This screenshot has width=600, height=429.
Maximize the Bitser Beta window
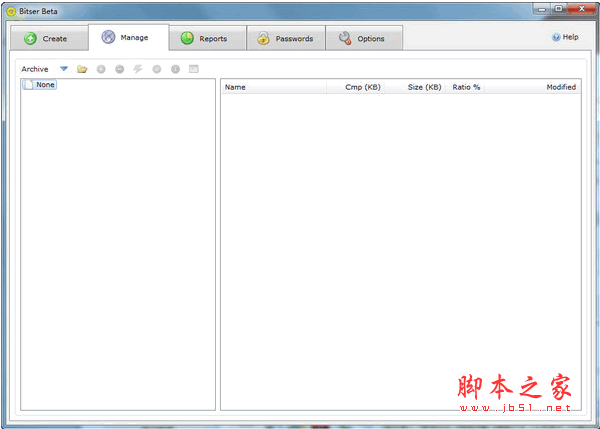(559, 9)
